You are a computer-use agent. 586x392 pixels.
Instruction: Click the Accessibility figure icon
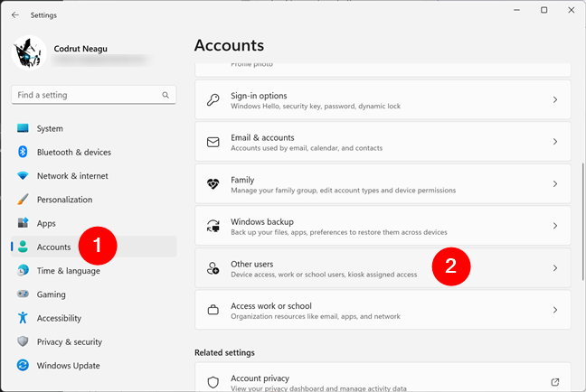pyautogui.click(x=23, y=318)
